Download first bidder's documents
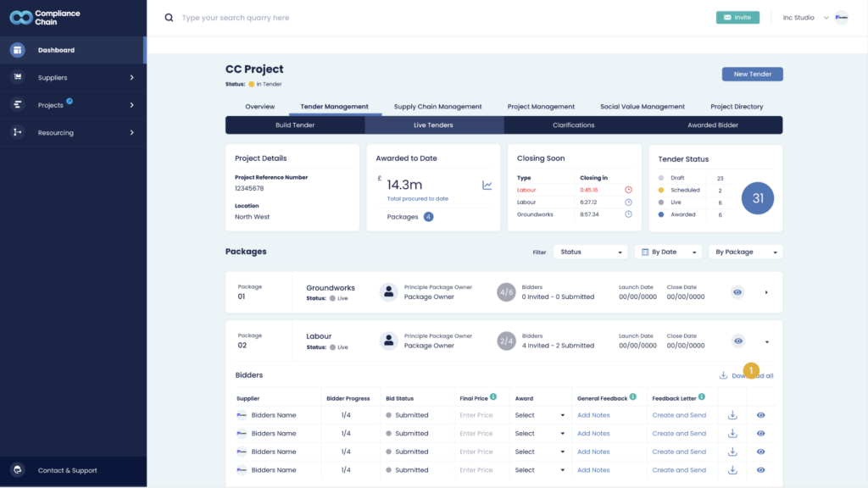 click(732, 415)
